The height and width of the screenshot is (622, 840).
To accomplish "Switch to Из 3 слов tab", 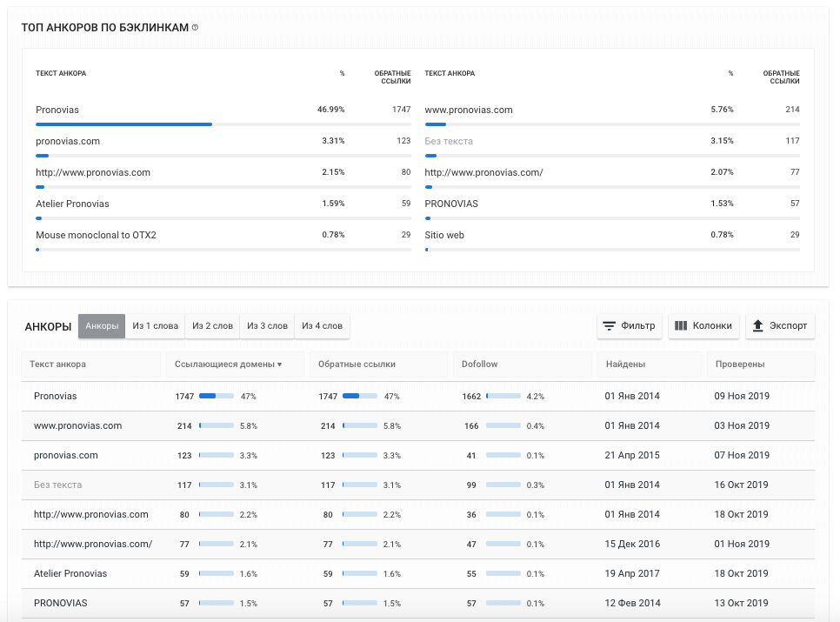I will (267, 325).
